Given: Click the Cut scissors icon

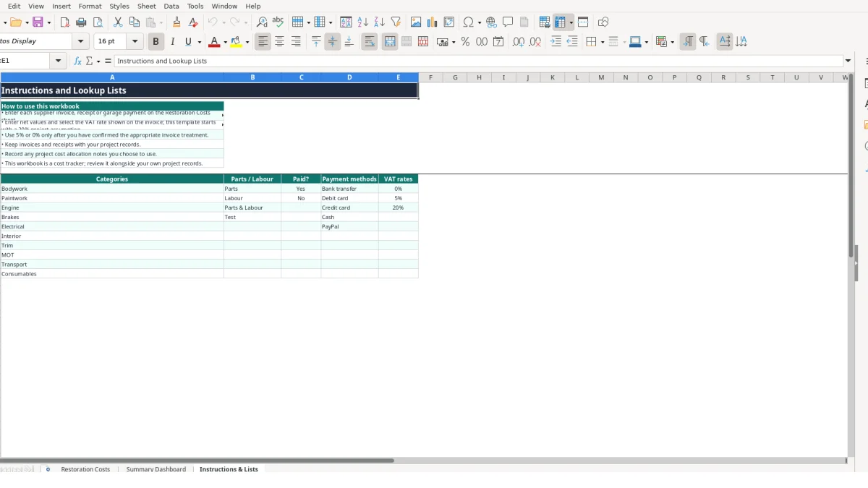Looking at the screenshot, I should [x=118, y=22].
